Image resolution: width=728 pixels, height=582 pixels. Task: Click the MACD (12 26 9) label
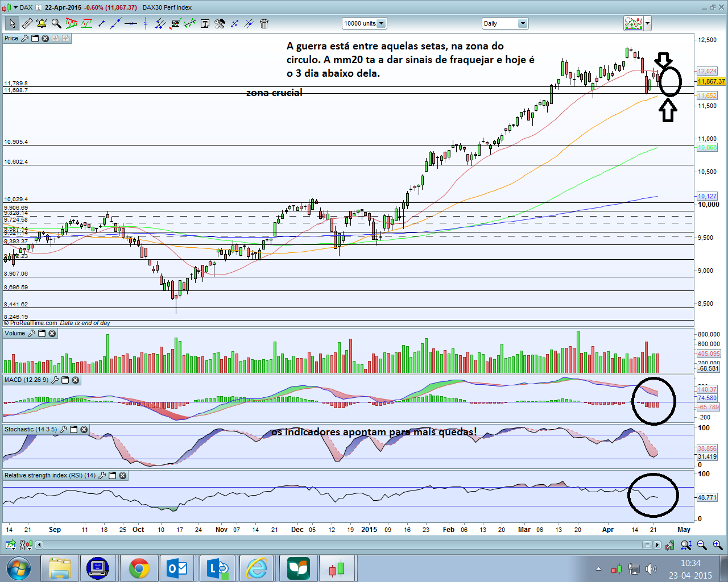click(26, 380)
